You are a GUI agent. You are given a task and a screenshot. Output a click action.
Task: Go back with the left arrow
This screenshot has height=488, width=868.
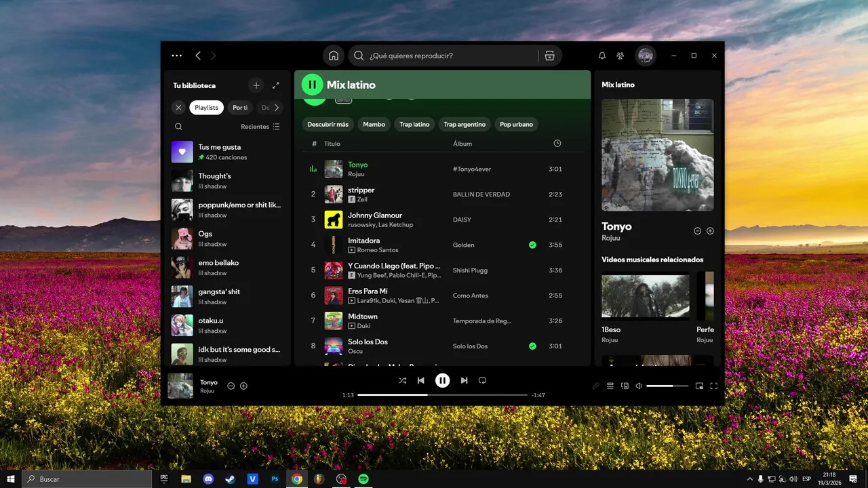198,56
